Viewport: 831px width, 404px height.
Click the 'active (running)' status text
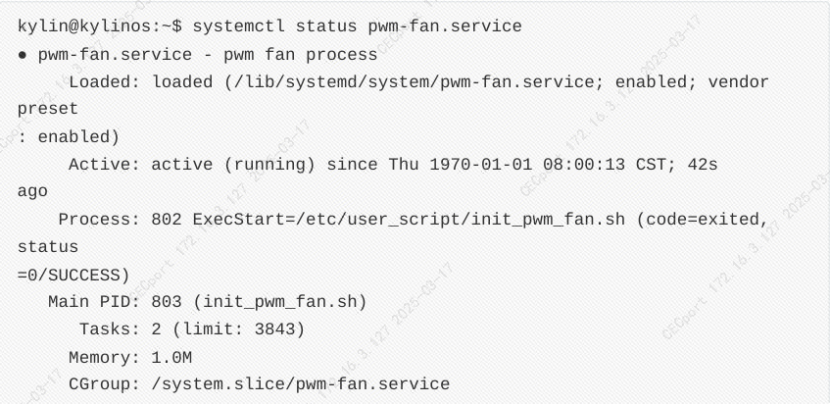[x=233, y=165]
